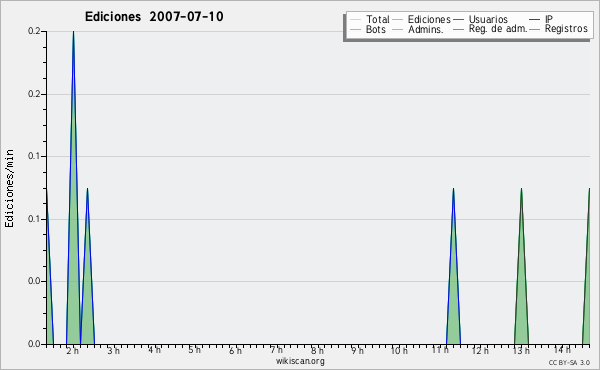600x370 pixels.
Task: Click the 3 h axis label
Action: pyautogui.click(x=113, y=351)
